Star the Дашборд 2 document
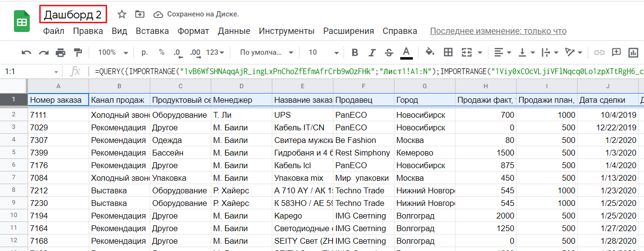 [x=122, y=15]
